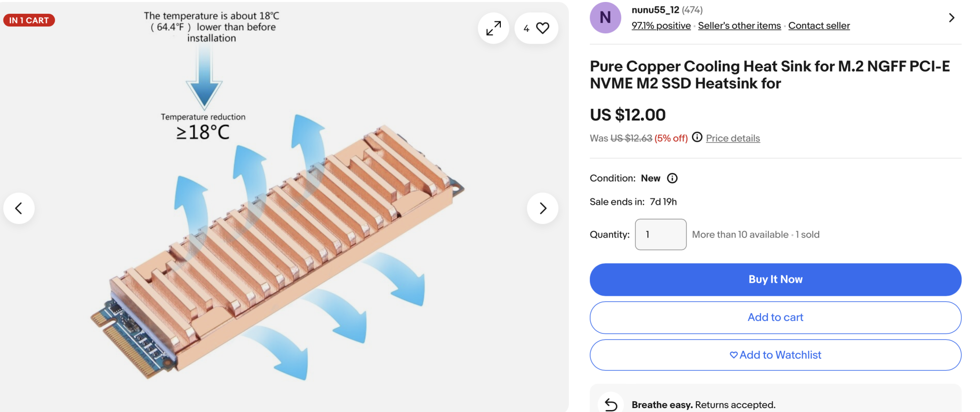Click the IN 1 CART badge
980x412 pixels.
[x=29, y=20]
